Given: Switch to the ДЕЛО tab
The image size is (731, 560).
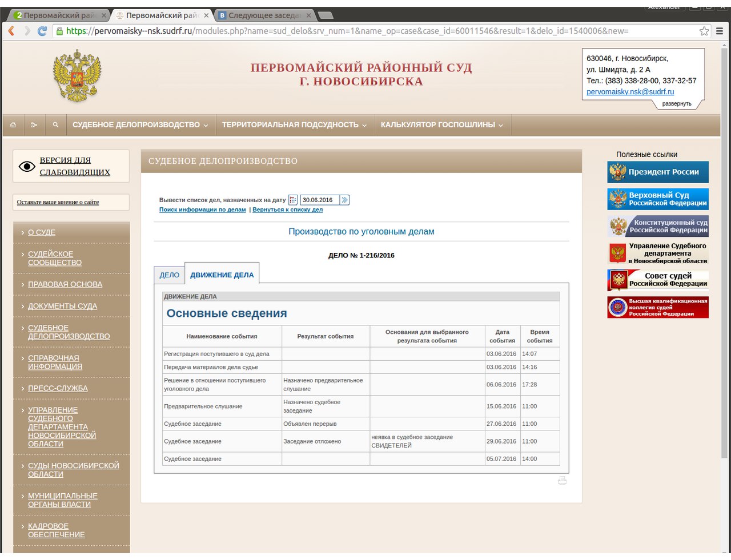Looking at the screenshot, I should 170,275.
